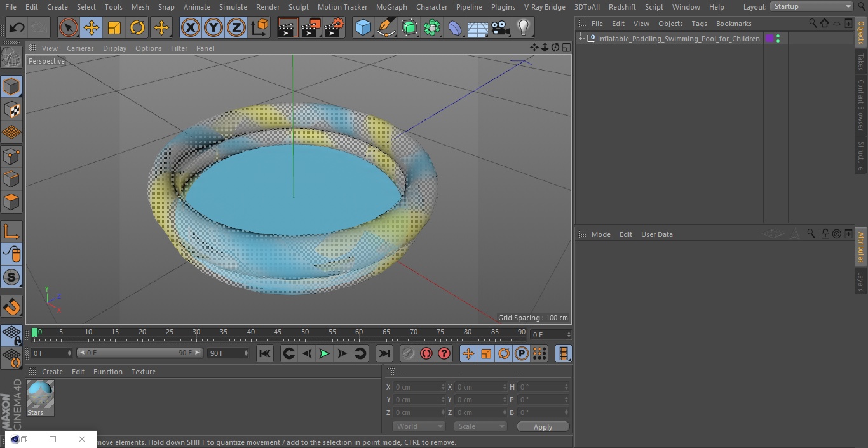Switch to Polygons mode
Screen dimensions: 868x448
click(x=11, y=202)
